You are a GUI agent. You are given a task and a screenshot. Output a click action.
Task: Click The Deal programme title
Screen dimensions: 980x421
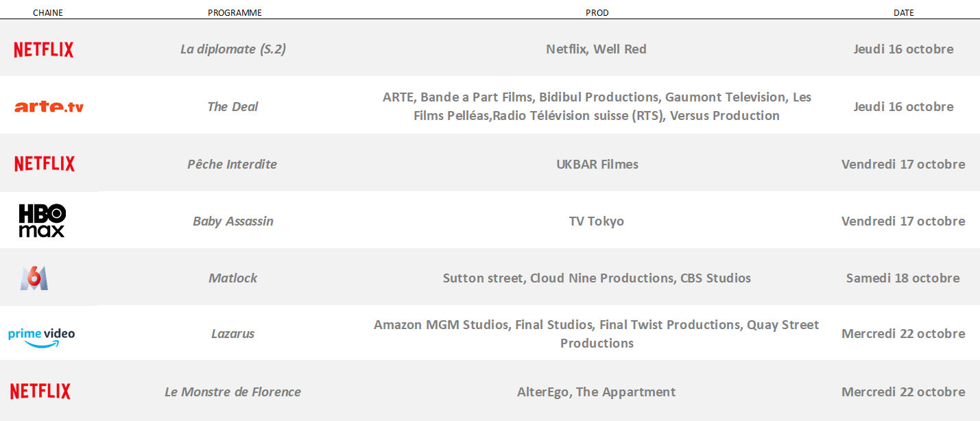(x=232, y=106)
